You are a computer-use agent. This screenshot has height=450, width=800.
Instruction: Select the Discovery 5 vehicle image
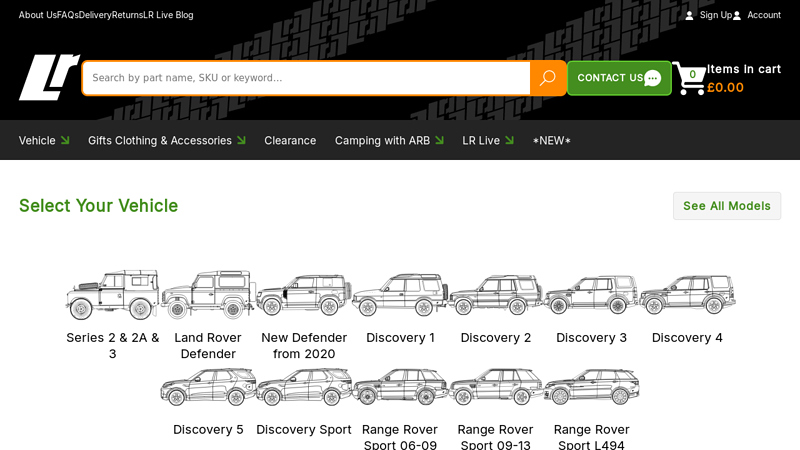click(208, 387)
